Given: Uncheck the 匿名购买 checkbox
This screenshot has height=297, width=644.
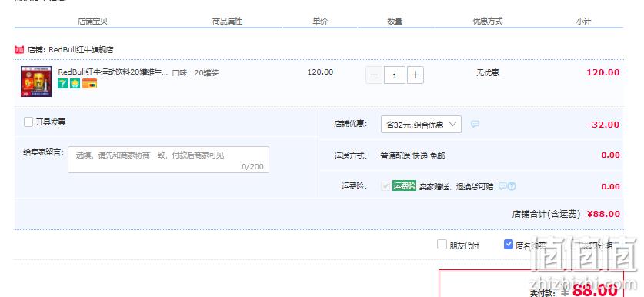Looking at the screenshot, I should click(509, 245).
